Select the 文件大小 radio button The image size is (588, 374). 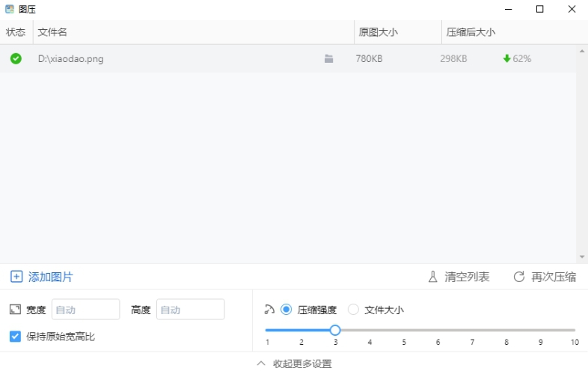pyautogui.click(x=353, y=310)
